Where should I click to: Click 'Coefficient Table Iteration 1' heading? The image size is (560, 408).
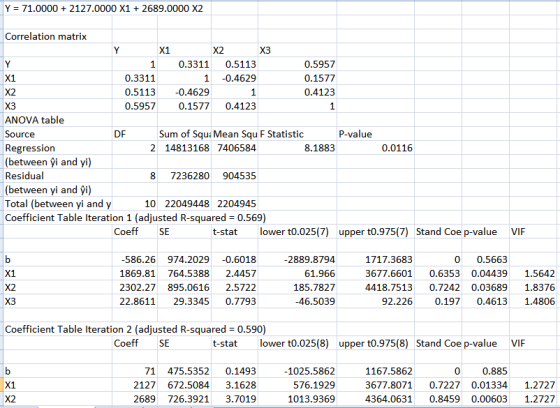135,218
